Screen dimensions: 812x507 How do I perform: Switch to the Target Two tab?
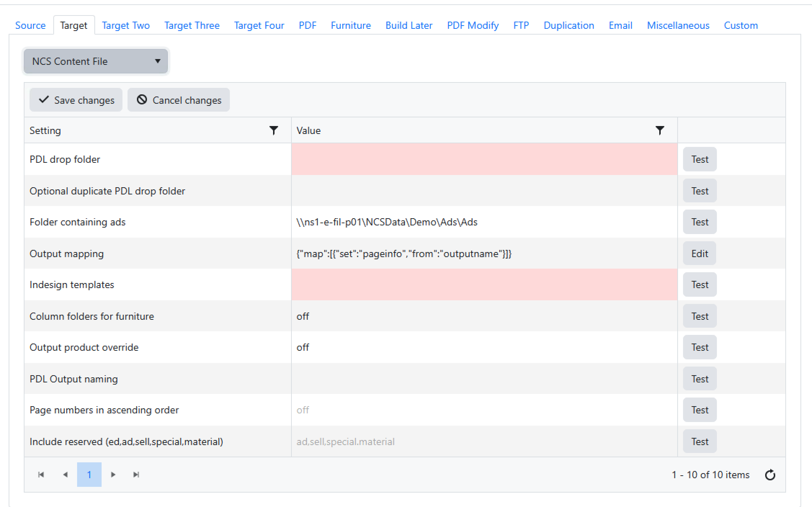click(126, 26)
